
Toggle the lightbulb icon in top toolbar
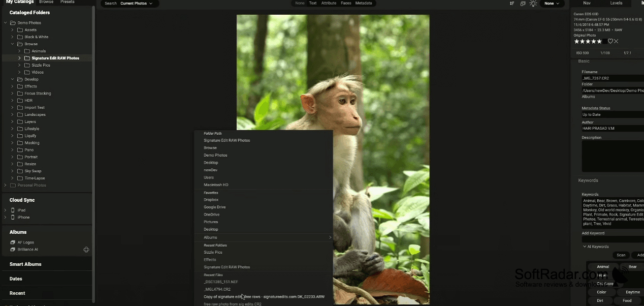[x=533, y=4]
